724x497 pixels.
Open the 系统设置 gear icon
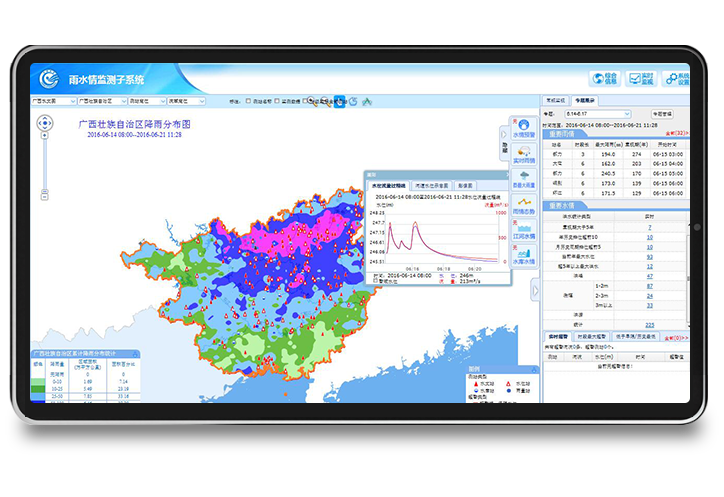676,79
